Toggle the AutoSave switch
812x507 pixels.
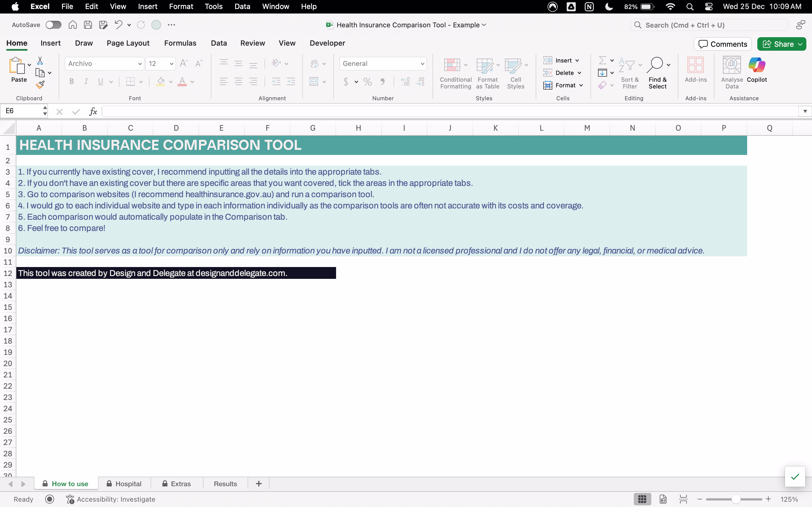coord(54,25)
